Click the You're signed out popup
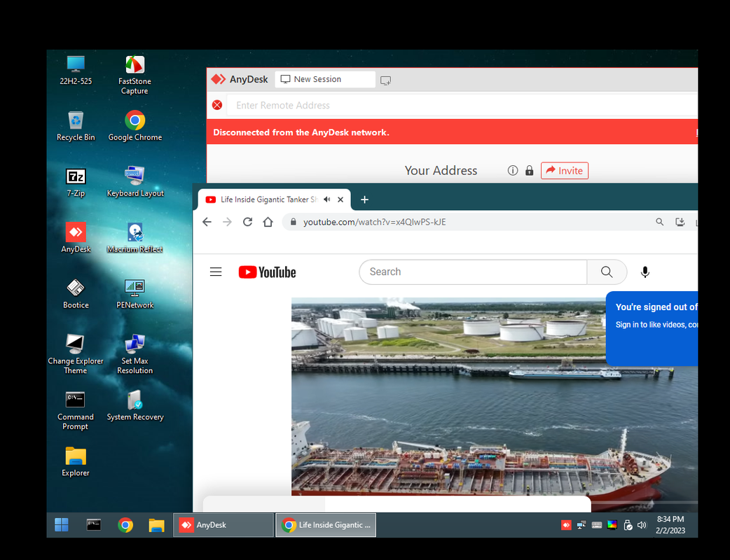 652,328
